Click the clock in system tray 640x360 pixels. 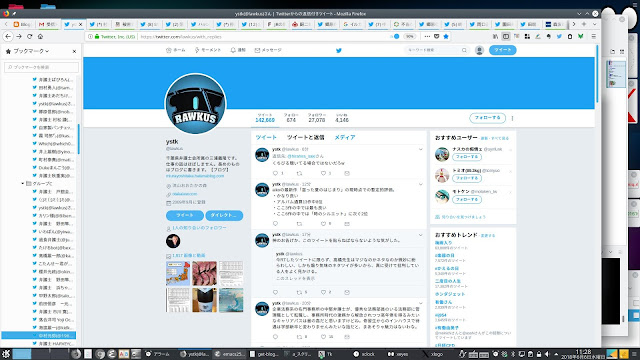583,354
